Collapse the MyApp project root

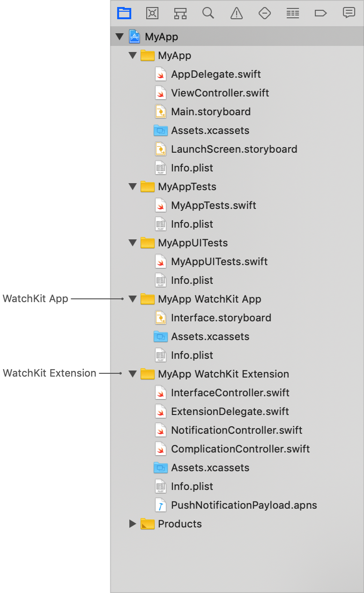coord(120,37)
